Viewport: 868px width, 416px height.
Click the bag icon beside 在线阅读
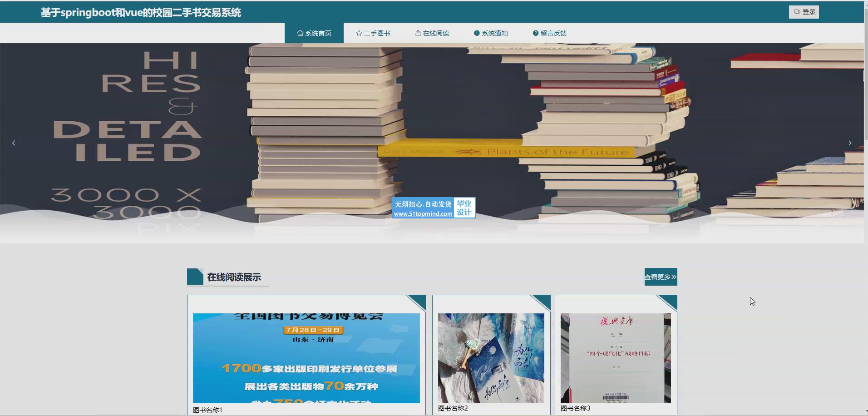click(x=418, y=33)
